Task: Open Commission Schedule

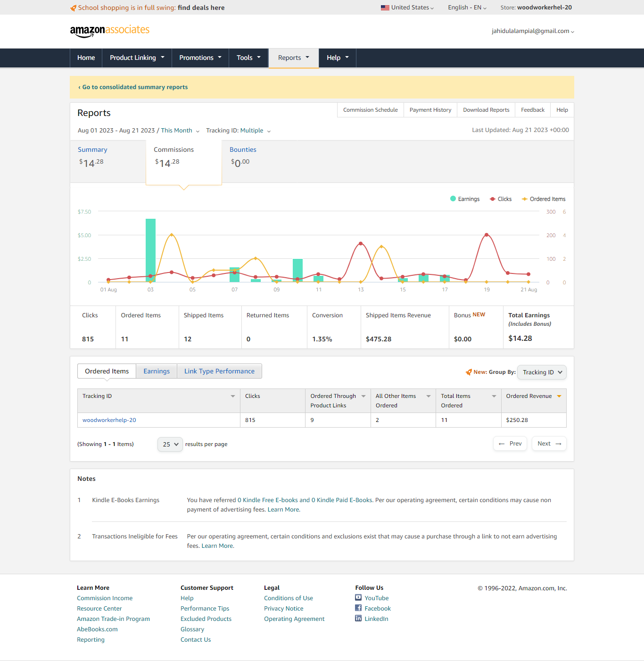Action: click(371, 110)
